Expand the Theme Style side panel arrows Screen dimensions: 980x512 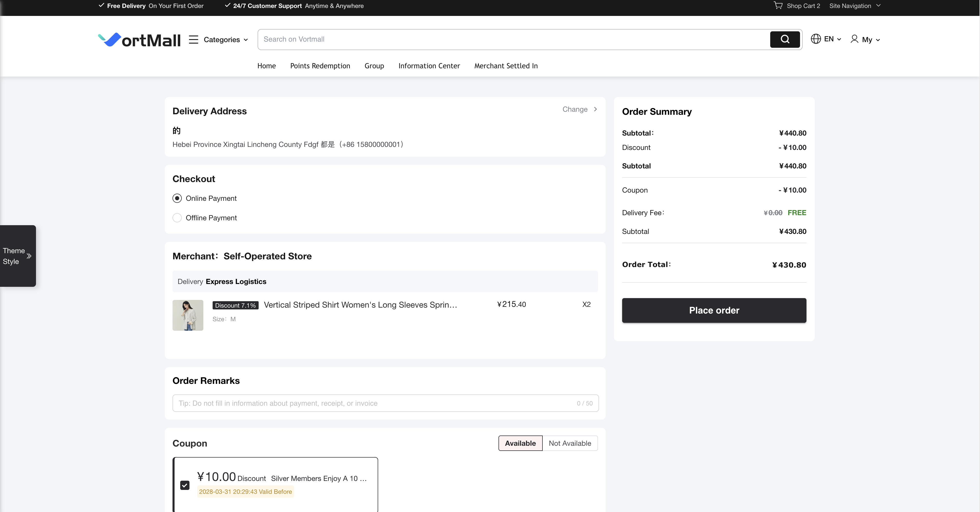tap(29, 256)
